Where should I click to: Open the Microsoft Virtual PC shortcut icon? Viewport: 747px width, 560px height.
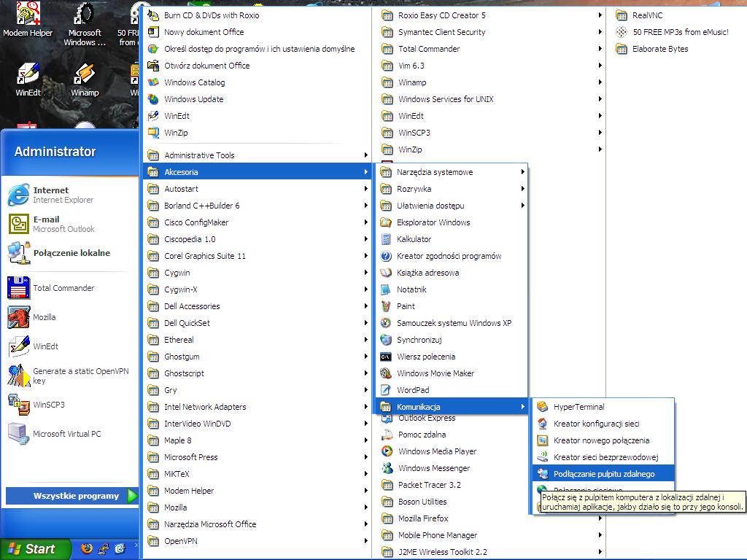click(x=18, y=434)
